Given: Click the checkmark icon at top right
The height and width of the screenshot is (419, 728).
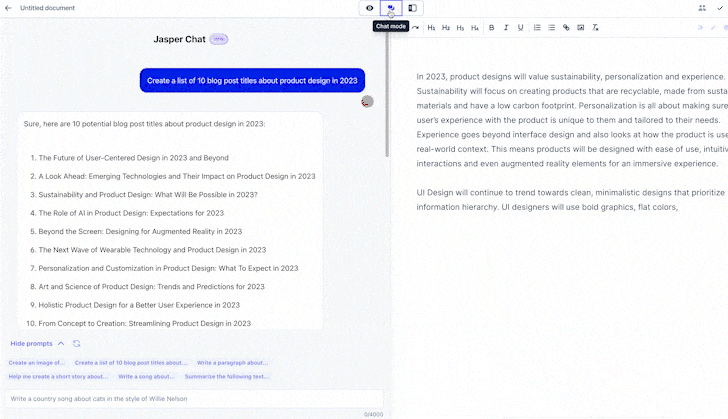Looking at the screenshot, I should point(720,8).
